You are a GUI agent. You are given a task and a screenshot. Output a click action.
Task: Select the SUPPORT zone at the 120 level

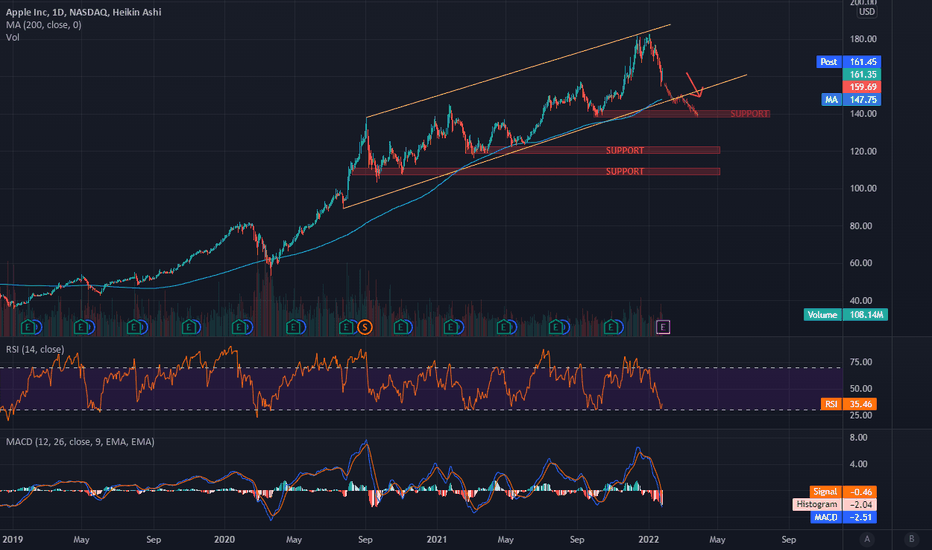pyautogui.click(x=593, y=150)
